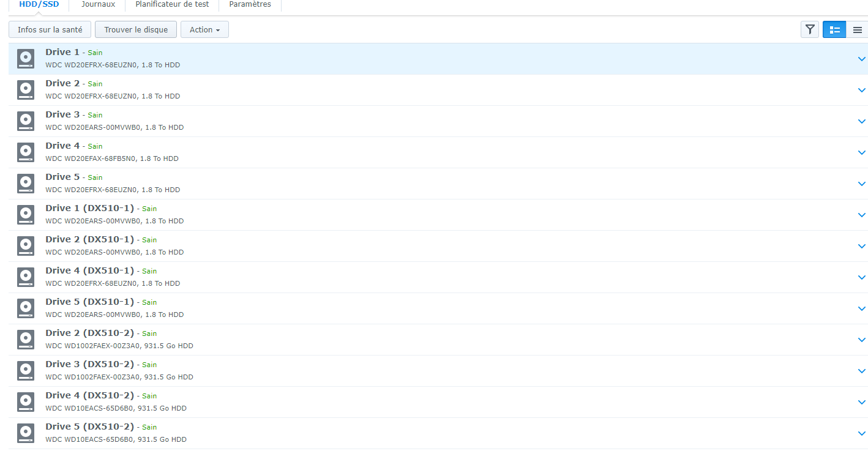This screenshot has width=868, height=462.
Task: Expand Drive 4 (DX510-2) chevron
Action: point(862,403)
